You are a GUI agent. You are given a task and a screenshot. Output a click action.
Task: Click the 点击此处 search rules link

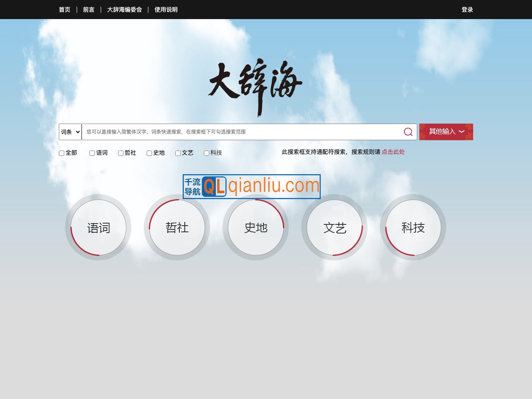(393, 152)
